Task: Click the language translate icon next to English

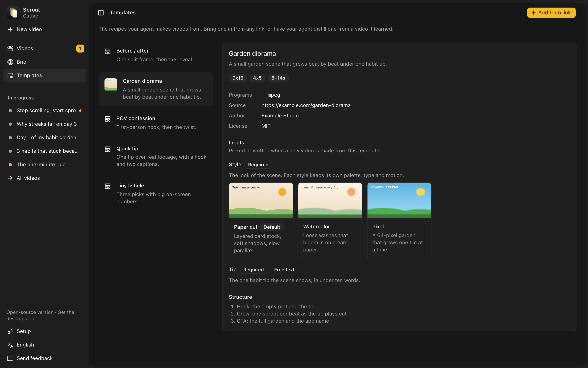Action: [x=10, y=345]
